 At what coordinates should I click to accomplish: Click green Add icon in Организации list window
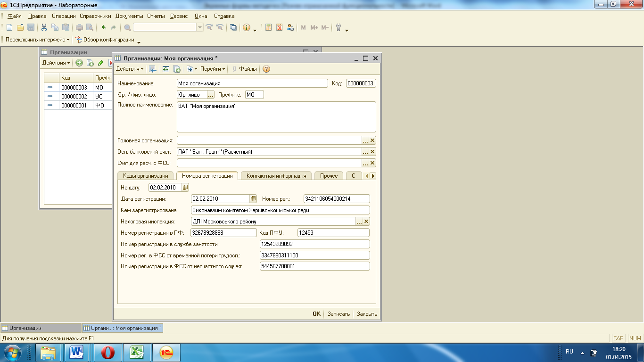tap(79, 63)
